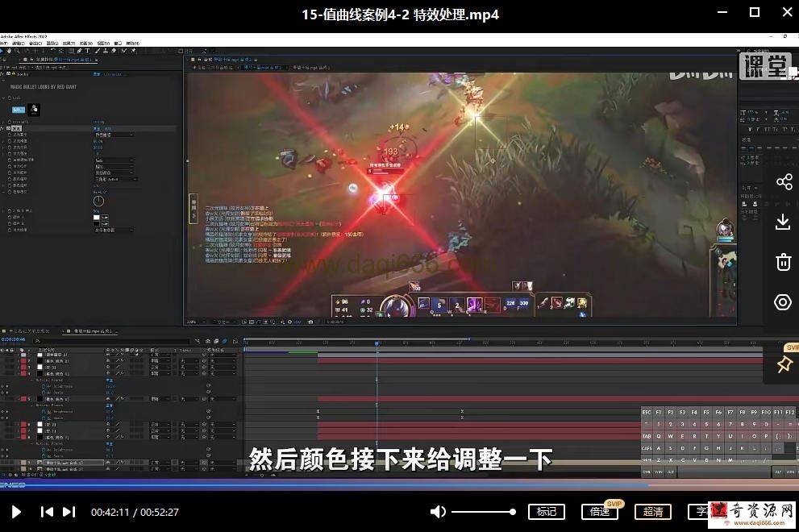799x532 pixels.
Task: Expand the Look property twirl
Action: [x=4, y=98]
